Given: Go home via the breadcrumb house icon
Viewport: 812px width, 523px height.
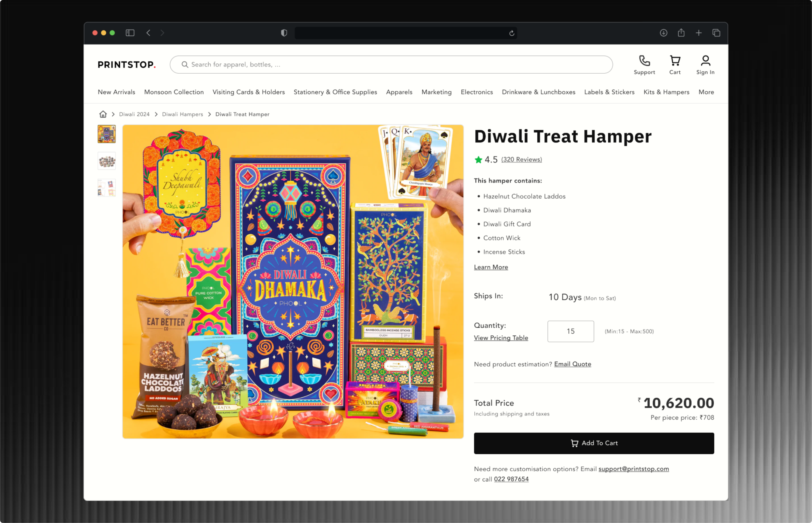Looking at the screenshot, I should coord(103,114).
